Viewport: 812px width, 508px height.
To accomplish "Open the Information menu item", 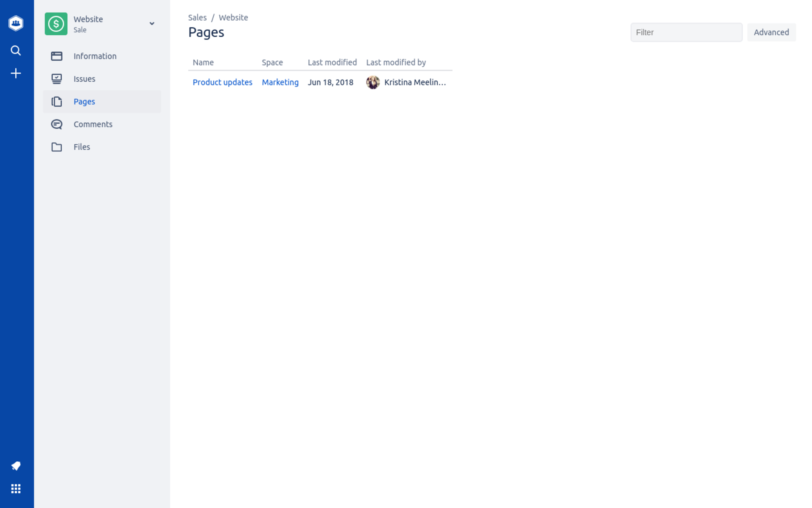I will pyautogui.click(x=102, y=56).
